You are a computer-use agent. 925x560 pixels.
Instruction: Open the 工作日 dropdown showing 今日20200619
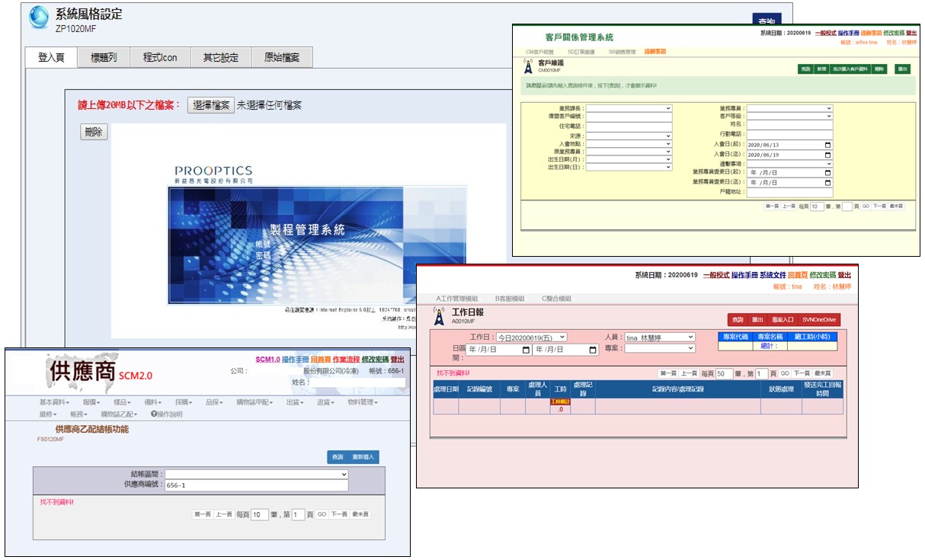[531, 337]
